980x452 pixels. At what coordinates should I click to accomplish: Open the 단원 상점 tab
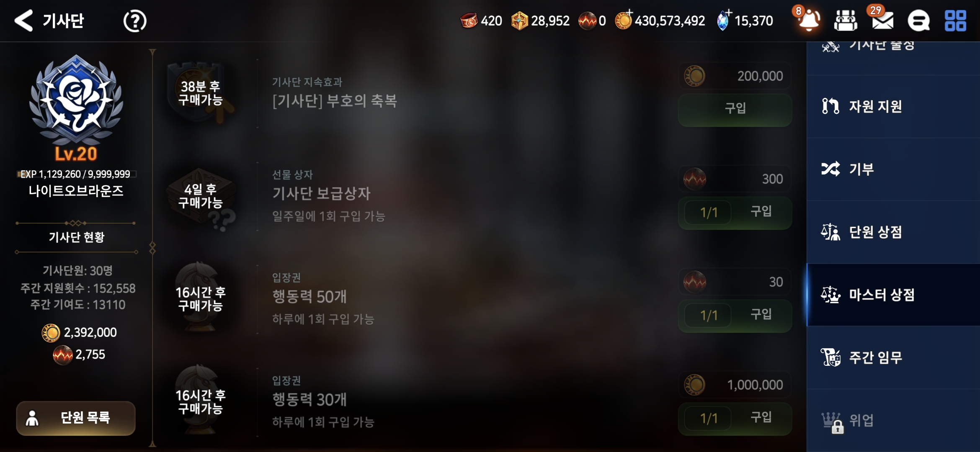click(x=893, y=232)
